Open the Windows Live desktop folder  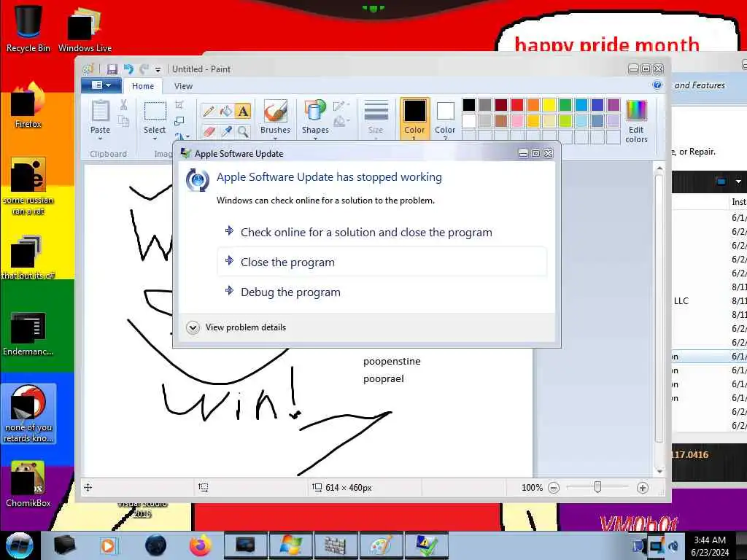(85, 28)
